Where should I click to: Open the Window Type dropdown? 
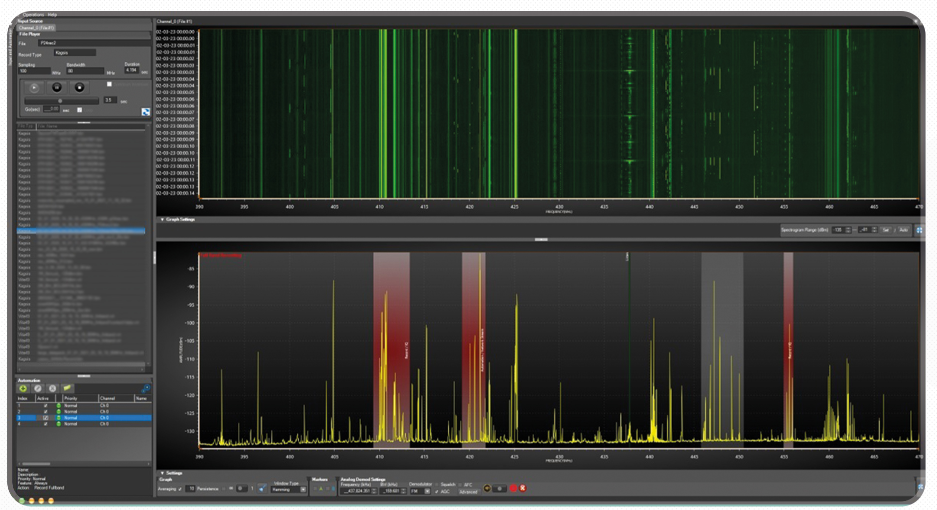pyautogui.click(x=289, y=489)
